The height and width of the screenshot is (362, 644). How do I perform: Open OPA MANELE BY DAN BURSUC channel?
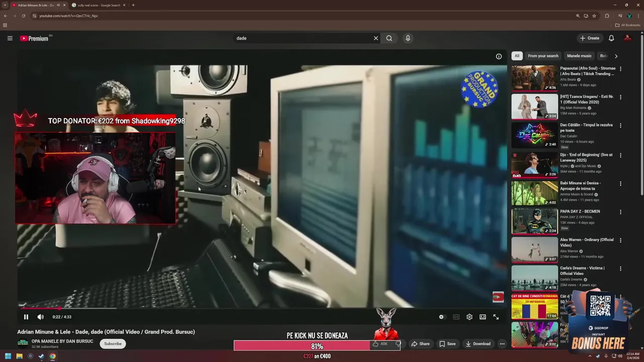pos(62,341)
